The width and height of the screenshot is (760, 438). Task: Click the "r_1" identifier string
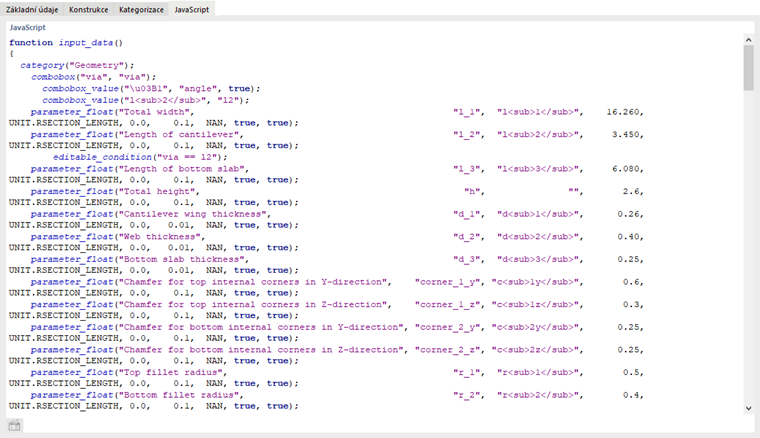pos(467,372)
